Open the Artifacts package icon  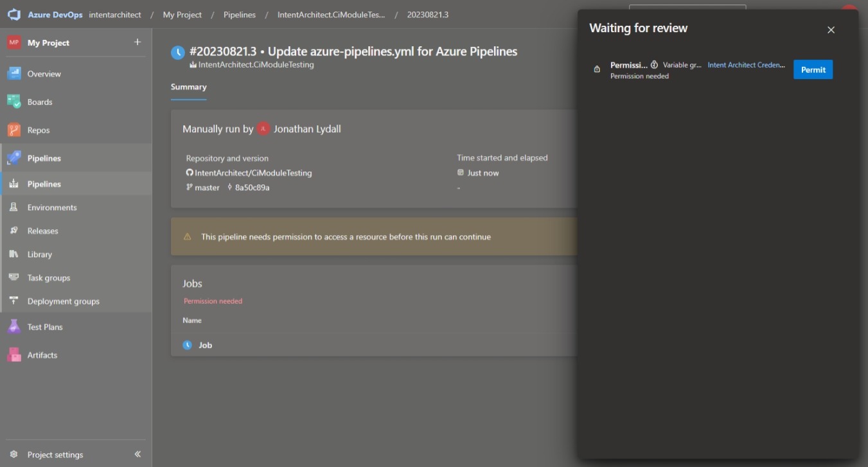tap(14, 355)
